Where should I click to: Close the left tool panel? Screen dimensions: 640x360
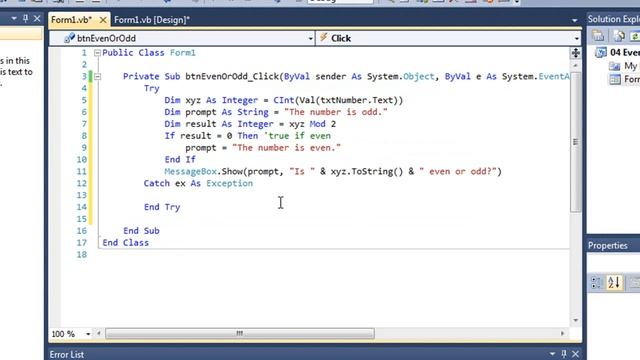tap(37, 18)
